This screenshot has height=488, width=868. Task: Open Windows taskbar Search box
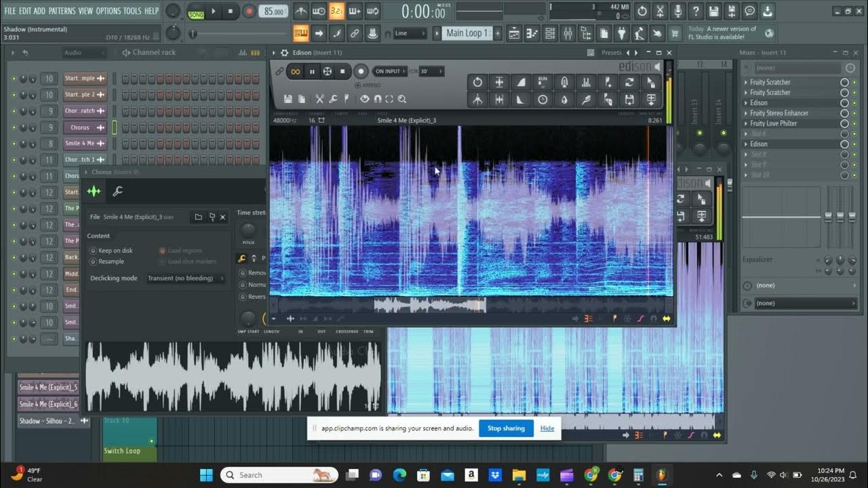click(278, 475)
